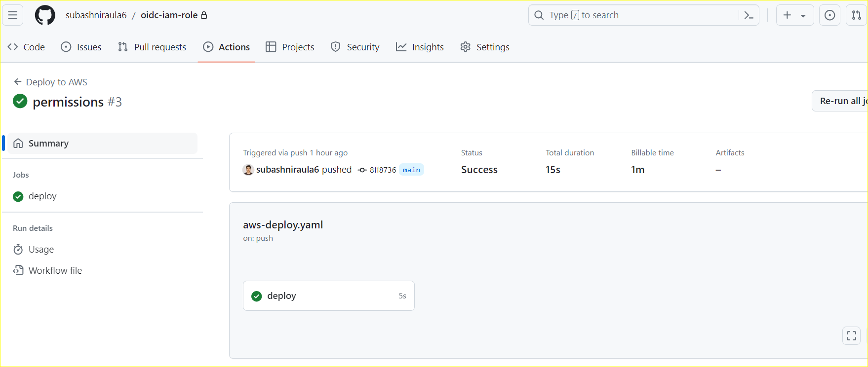868x367 pixels.
Task: Open the Insights tab
Action: coord(420,47)
